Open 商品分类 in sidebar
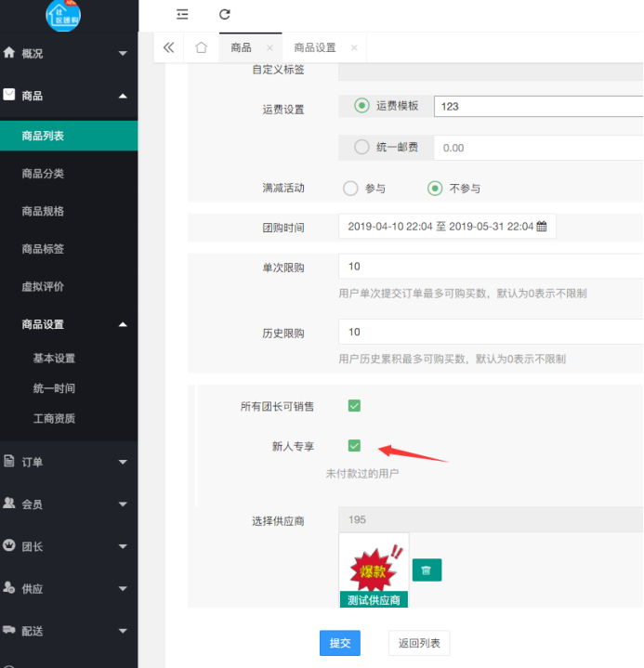 (43, 174)
